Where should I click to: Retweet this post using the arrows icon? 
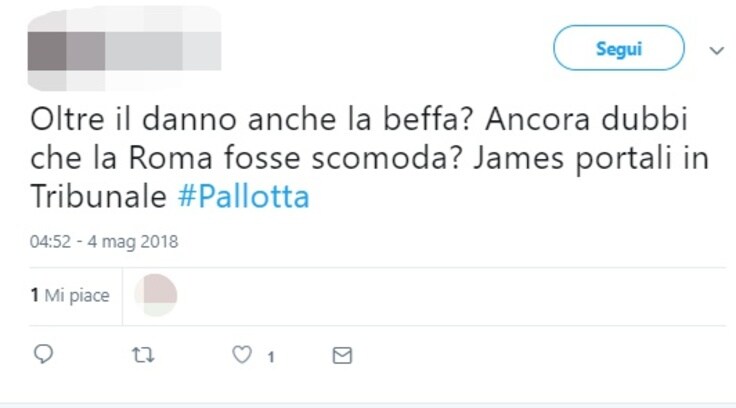coord(143,355)
